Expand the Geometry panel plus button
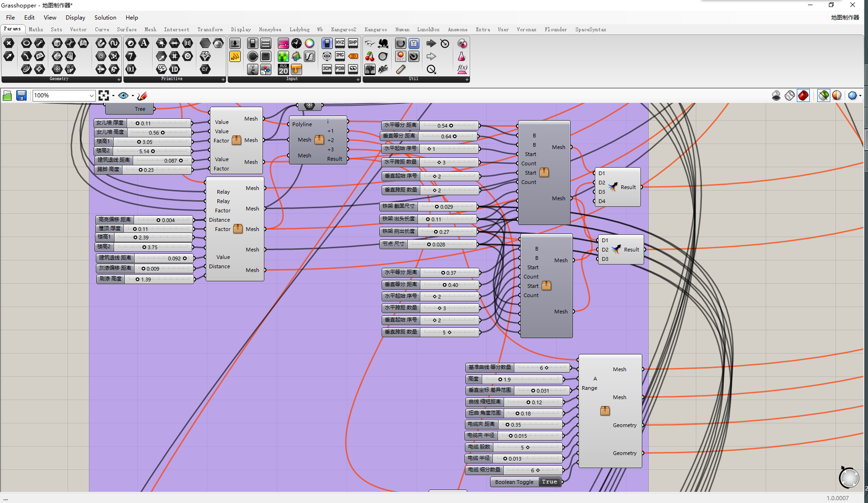Image resolution: width=868 pixels, height=503 pixels. click(119, 79)
